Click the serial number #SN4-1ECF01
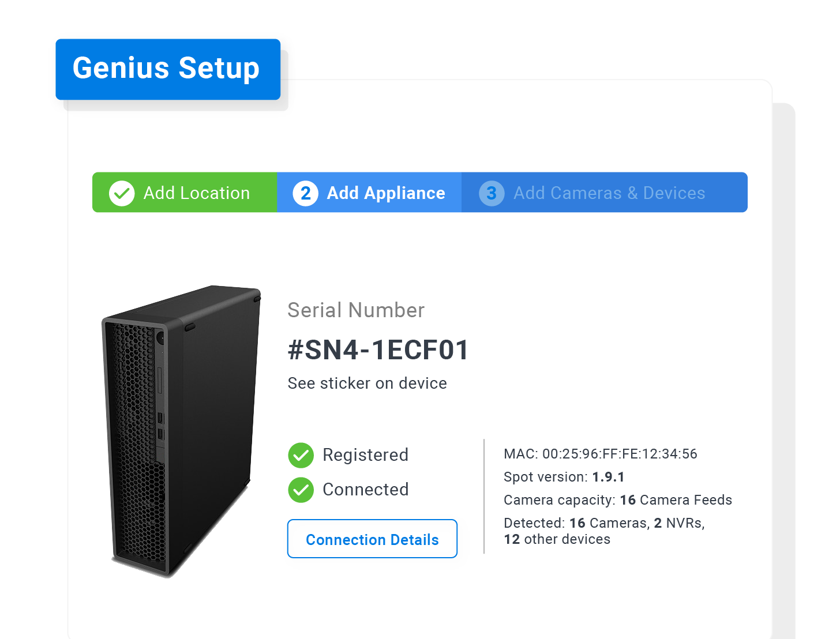Screen dimensions: 840x639 (378, 350)
